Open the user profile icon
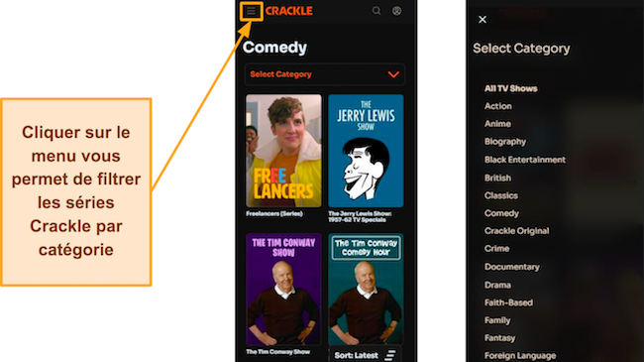Image resolution: width=644 pixels, height=362 pixels. (x=396, y=11)
